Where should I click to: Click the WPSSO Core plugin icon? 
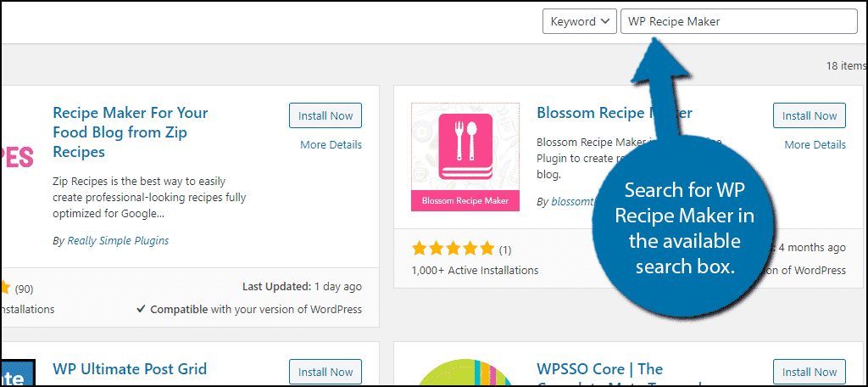pyautogui.click(x=465, y=372)
